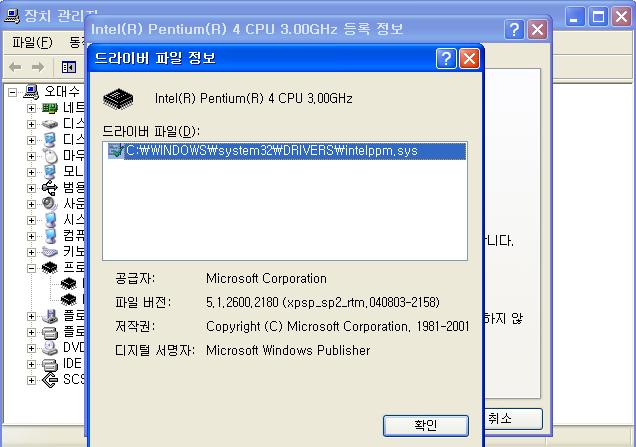
Task: Click the Back arrow in Device Manager toolbar
Action: pyautogui.click(x=15, y=67)
